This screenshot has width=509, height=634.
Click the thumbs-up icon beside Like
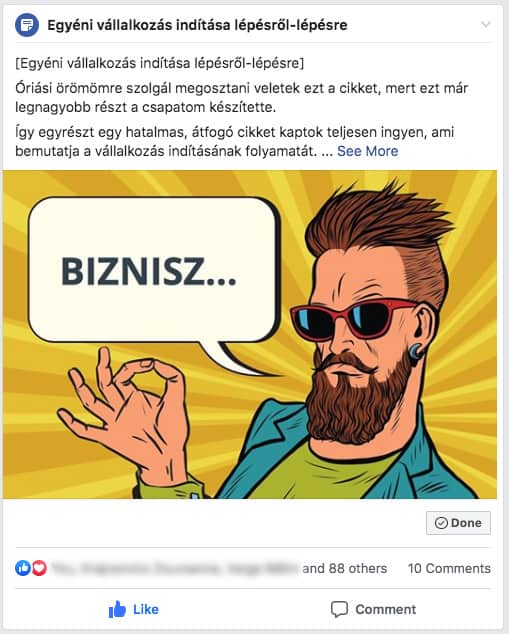click(117, 609)
